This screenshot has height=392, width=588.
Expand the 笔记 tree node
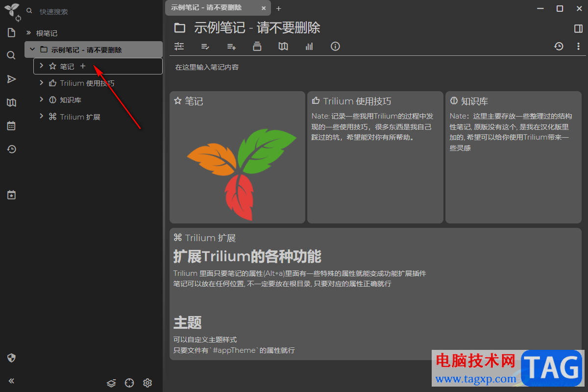point(42,66)
